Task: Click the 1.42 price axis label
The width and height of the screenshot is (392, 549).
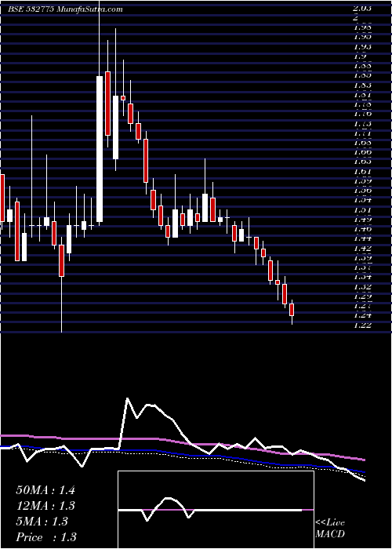Action: (x=362, y=249)
